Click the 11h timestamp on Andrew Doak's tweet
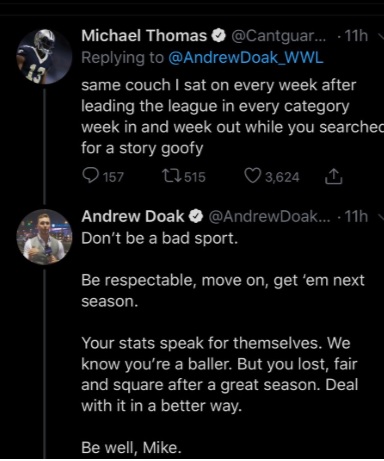384x461 pixels. (356, 216)
